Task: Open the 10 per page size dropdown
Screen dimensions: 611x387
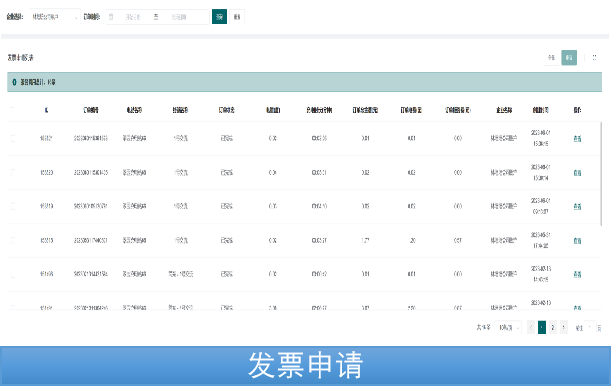Action: tap(508, 328)
